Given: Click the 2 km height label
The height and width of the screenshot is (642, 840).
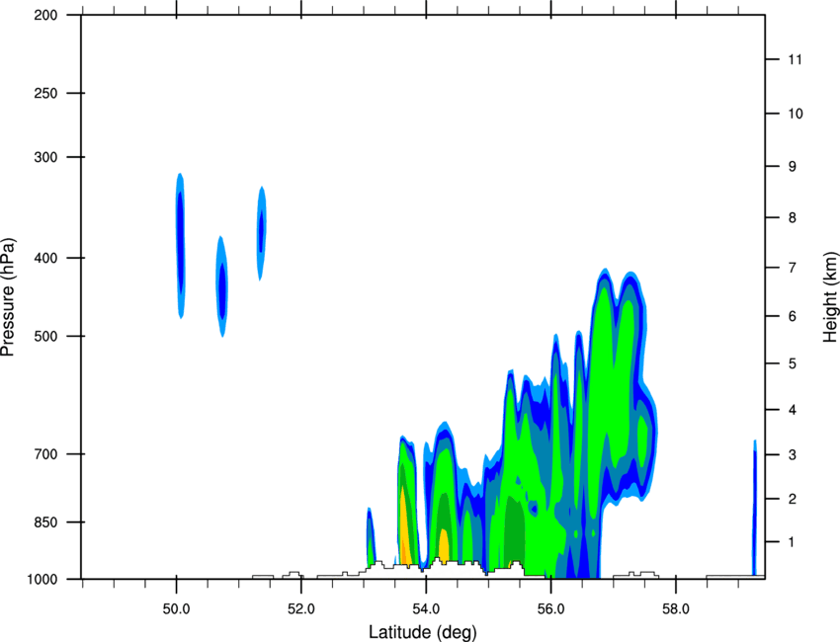Looking at the screenshot, I should tap(793, 499).
